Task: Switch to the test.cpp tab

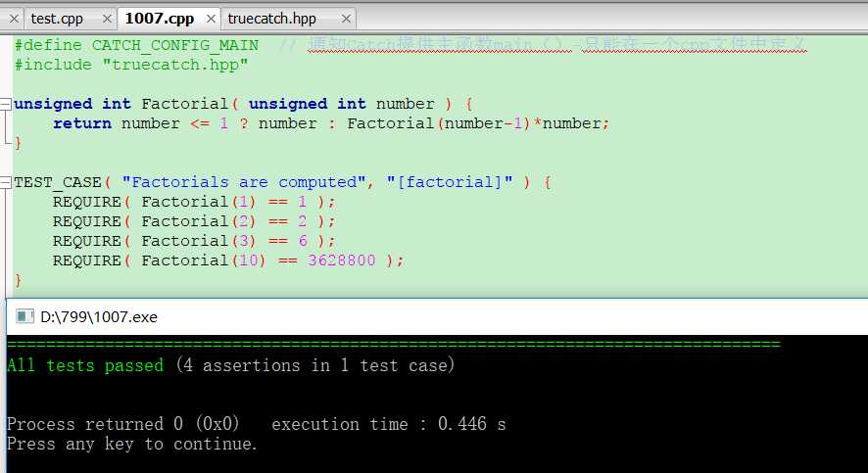Action: (x=57, y=19)
